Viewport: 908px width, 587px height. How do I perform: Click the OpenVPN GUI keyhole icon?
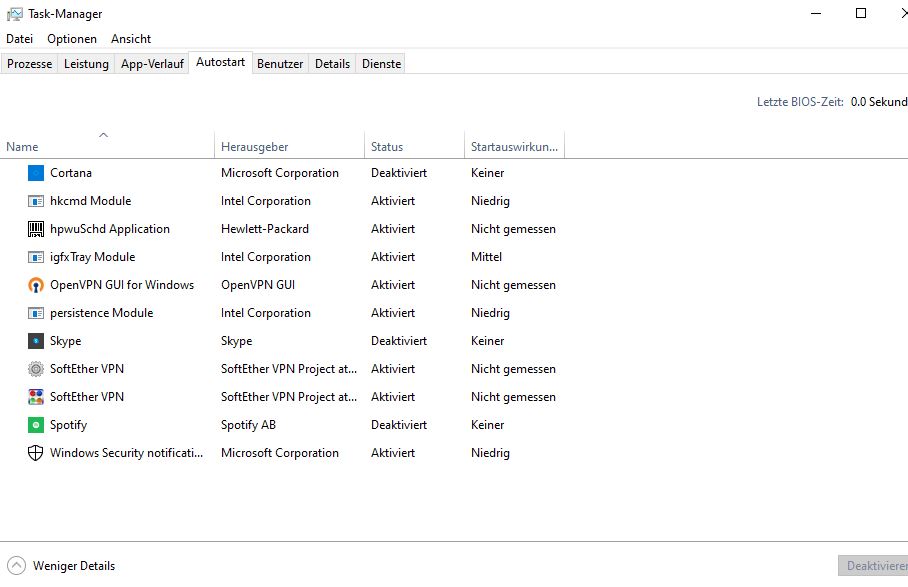pyautogui.click(x=36, y=285)
